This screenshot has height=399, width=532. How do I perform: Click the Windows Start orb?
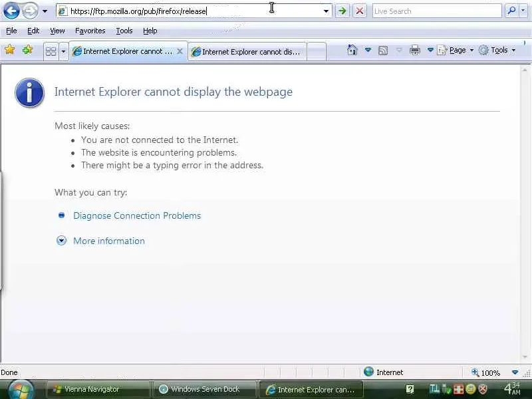tap(21, 390)
